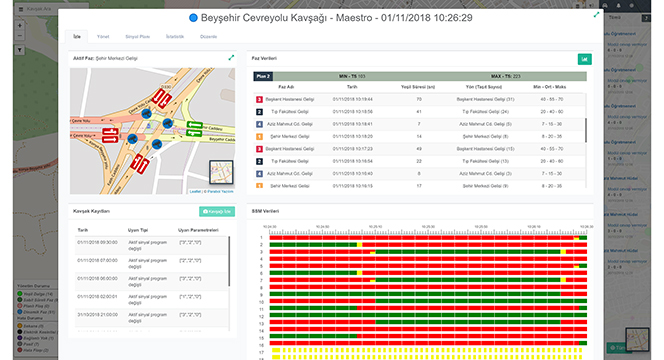Sort by Faz Adı column header
The width and height of the screenshot is (664, 360).
tap(286, 87)
